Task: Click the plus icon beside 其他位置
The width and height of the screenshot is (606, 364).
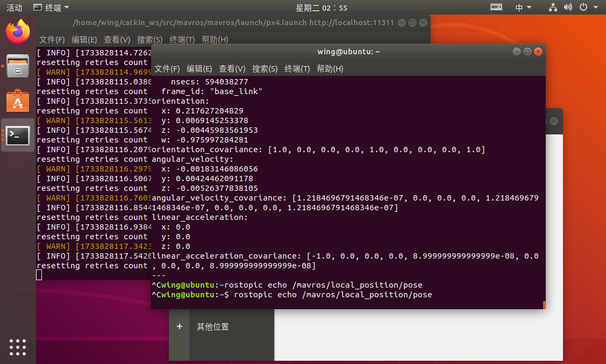Action: [180, 326]
